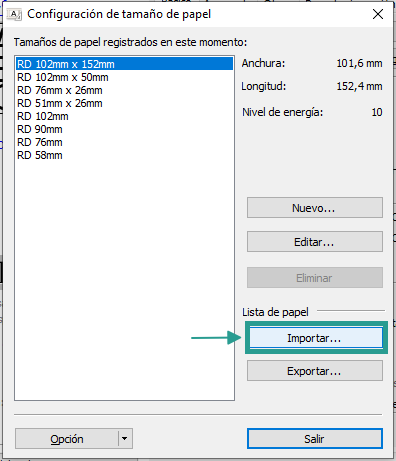Open the Editar... dialog
This screenshot has width=396, height=461.
click(315, 242)
